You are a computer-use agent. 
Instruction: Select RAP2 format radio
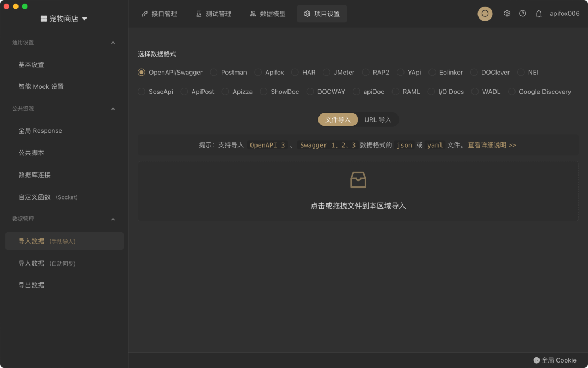coord(365,72)
